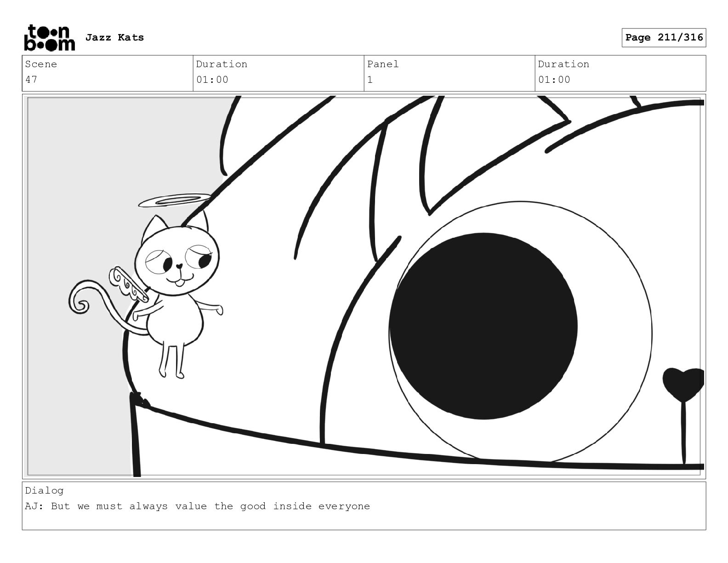Select the AJ dialog line text
The width and height of the screenshot is (728, 563).
[198, 506]
